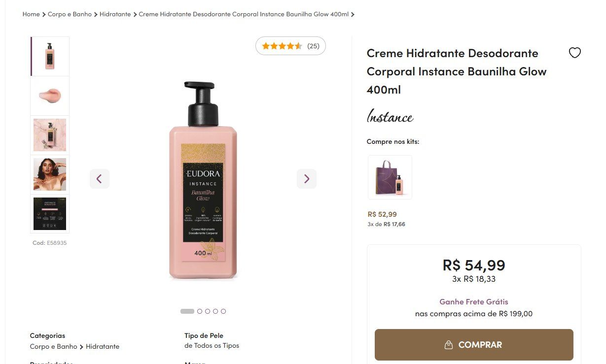Select the marble background product thumbnail
Viewport: 606px width, 364px height.
[50, 135]
